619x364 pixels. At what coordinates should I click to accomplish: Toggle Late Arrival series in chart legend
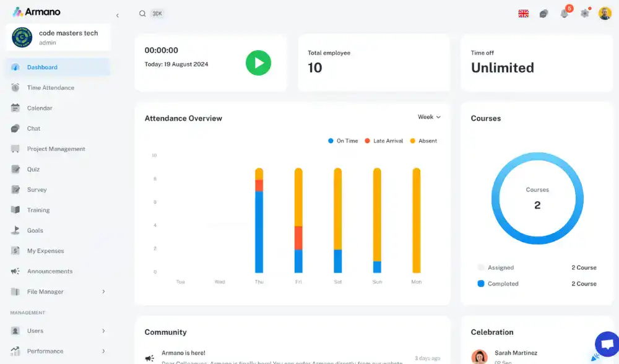coord(384,141)
